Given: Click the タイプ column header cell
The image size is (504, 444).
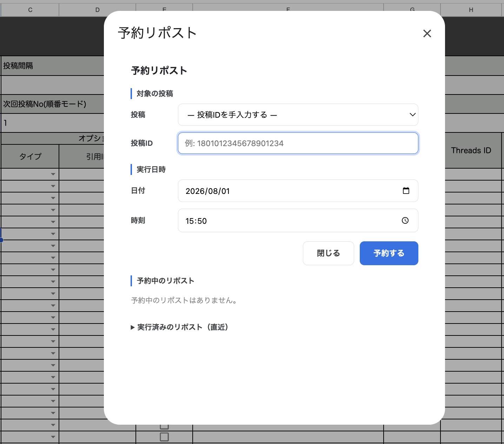Looking at the screenshot, I should tap(30, 156).
